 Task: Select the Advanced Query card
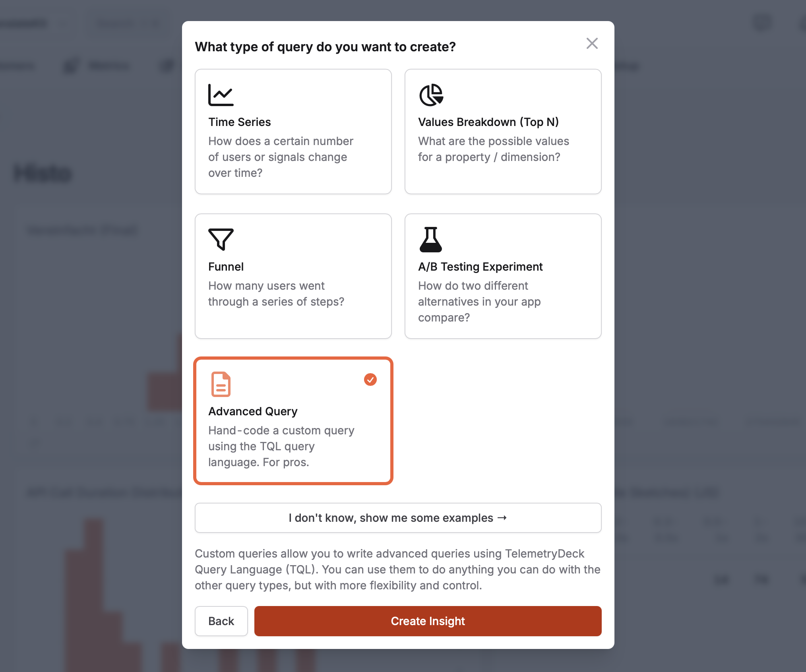pos(293,420)
